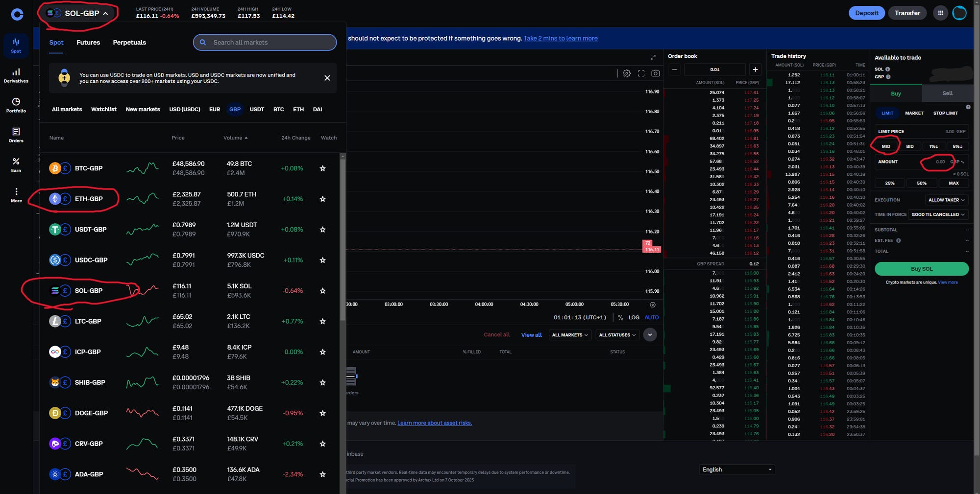Show the Watchlist markets
Viewport: 980px width, 494px height.
click(x=104, y=109)
